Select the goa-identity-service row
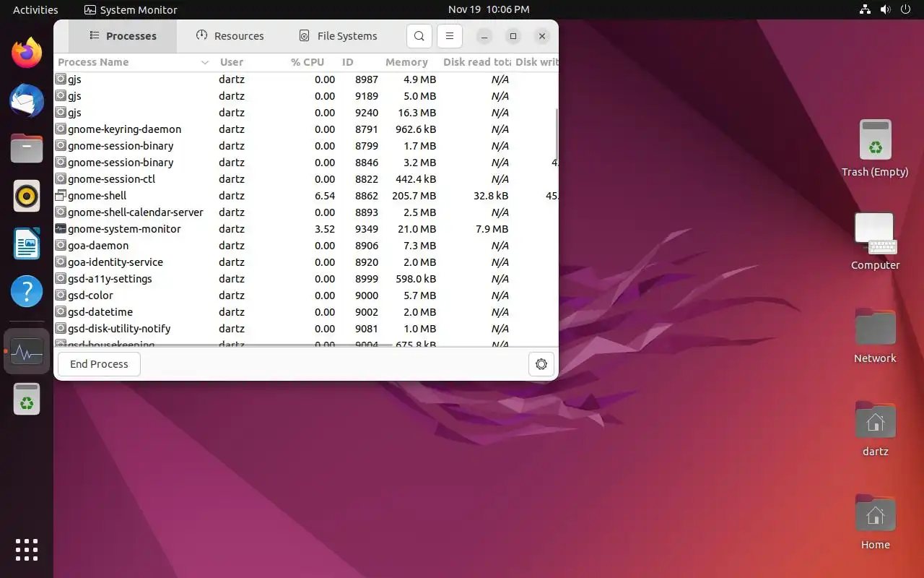924x578 pixels. tap(306, 262)
